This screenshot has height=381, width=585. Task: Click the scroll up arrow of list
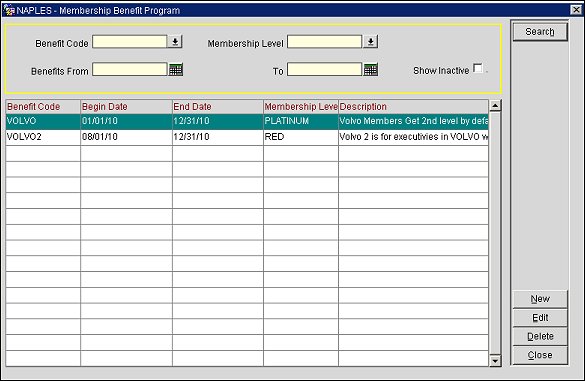pos(495,106)
